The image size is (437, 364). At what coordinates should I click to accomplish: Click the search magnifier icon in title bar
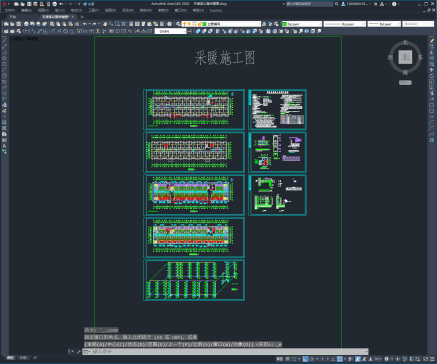click(337, 4)
